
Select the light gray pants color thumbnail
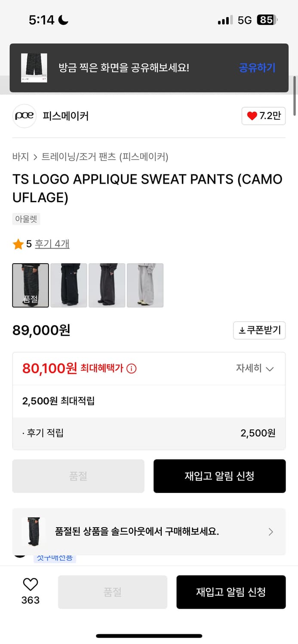144,285
